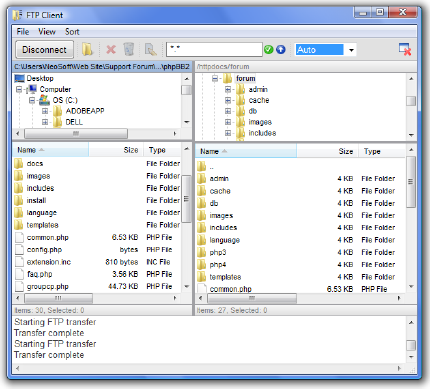Open the View menu
The height and width of the screenshot is (389, 430).
tap(47, 32)
